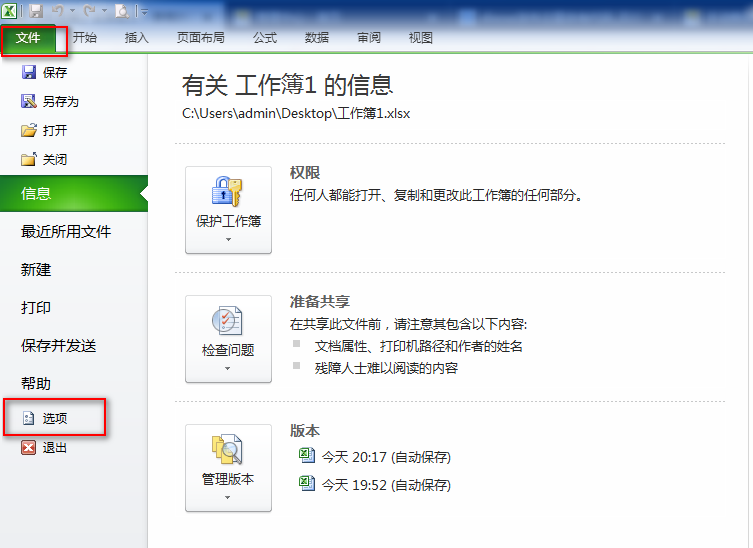Click the file path C:\Users\admin\Desktop\工作簿1.xlsx
The image size is (753, 548).
click(296, 114)
